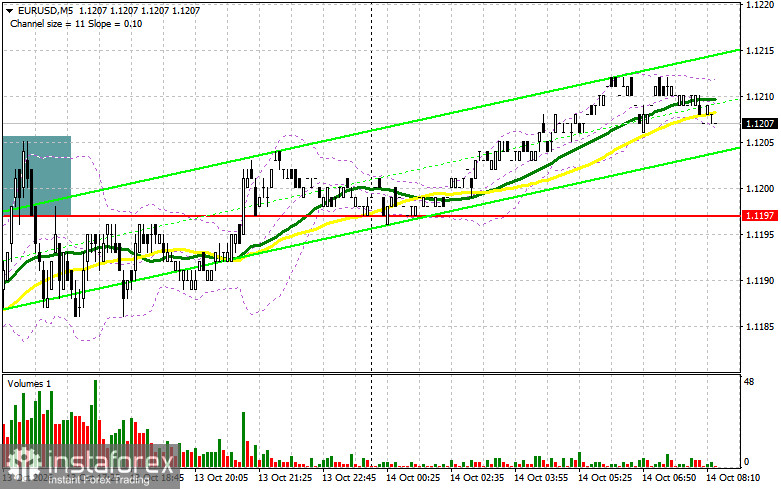Click the 14 Oct 05:25 time label
This screenshot has width=781, height=489.
tap(605, 478)
